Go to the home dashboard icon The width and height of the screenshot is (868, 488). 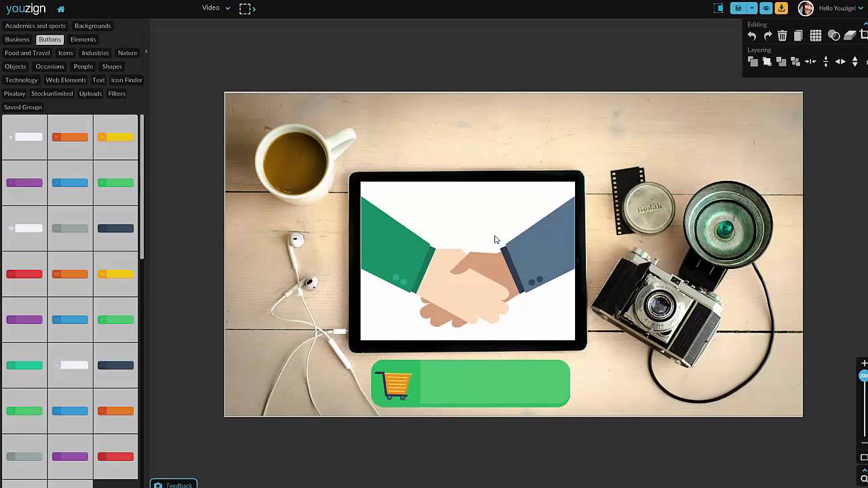coord(61,9)
